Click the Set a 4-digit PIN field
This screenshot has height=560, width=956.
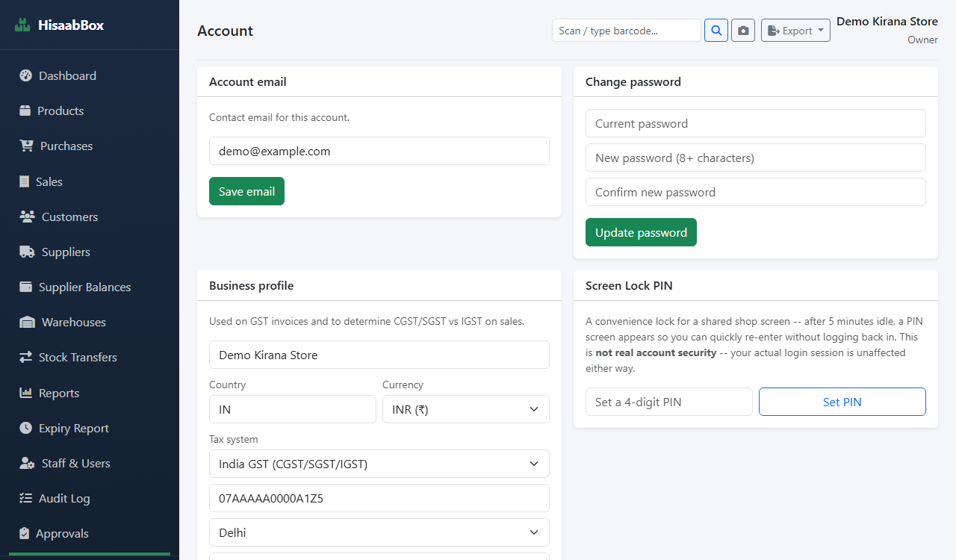[669, 402]
